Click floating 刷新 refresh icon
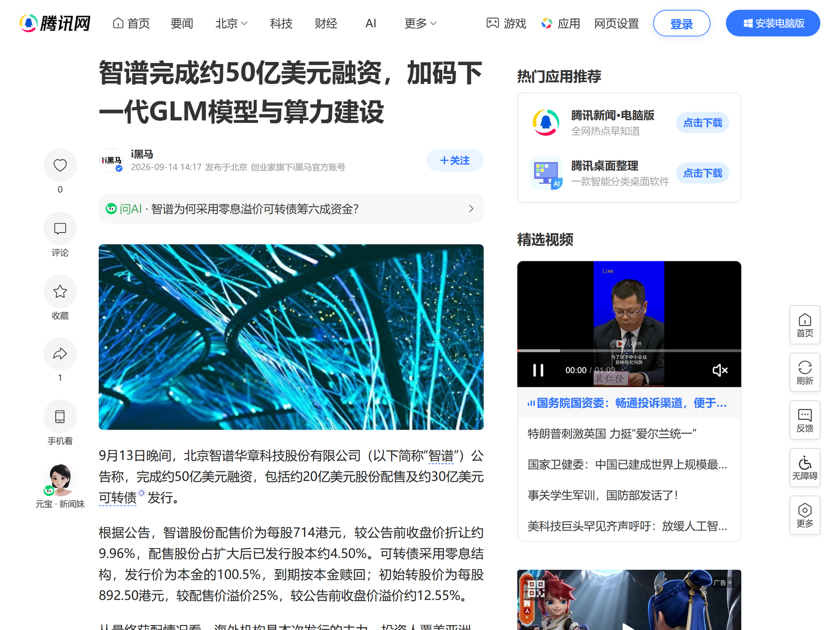This screenshot has height=630, width=840. pyautogui.click(x=805, y=372)
